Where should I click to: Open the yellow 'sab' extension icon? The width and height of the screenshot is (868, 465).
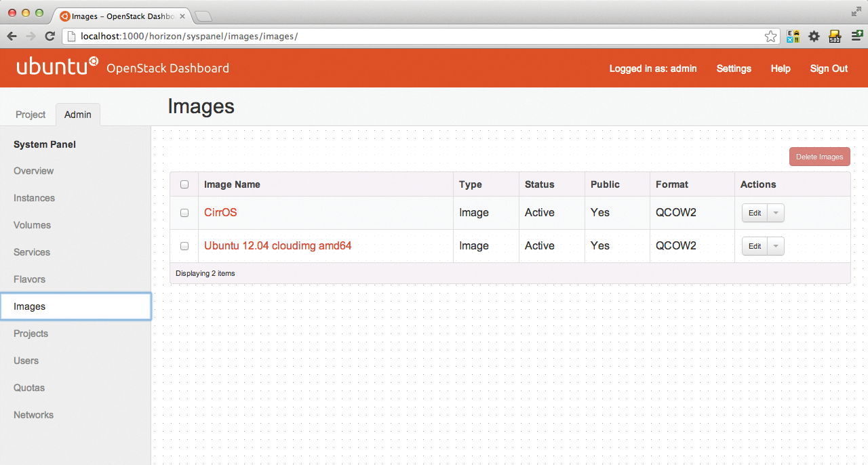pos(835,37)
